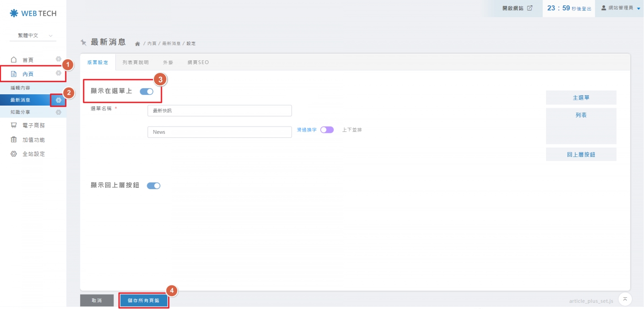Image resolution: width=644 pixels, height=309 pixels.
Task: Click the 儲存所有頁籤 button
Action: 144,301
